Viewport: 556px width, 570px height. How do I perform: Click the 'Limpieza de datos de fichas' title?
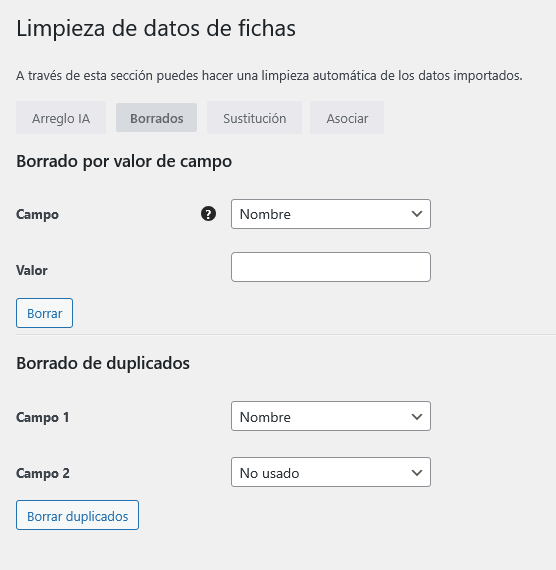[156, 28]
